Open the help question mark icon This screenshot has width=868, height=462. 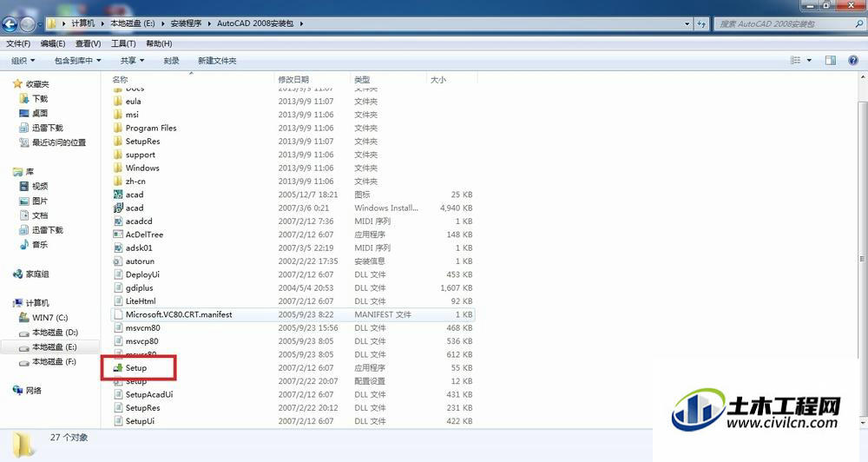(x=853, y=61)
